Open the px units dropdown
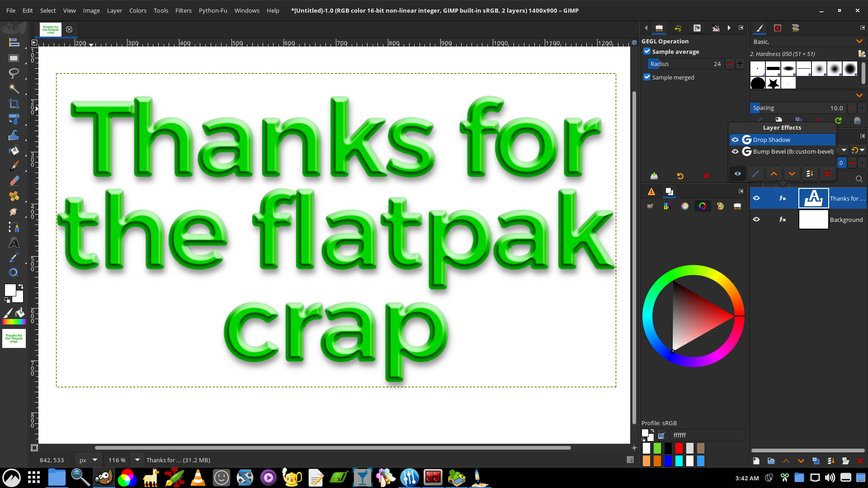This screenshot has height=488, width=868. click(x=95, y=460)
